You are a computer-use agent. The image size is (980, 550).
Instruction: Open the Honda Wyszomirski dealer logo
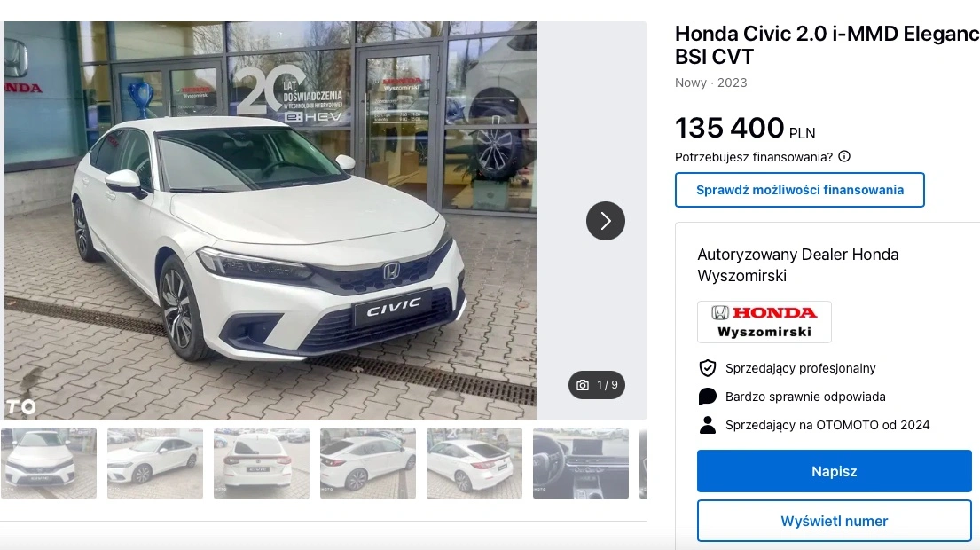tap(764, 322)
